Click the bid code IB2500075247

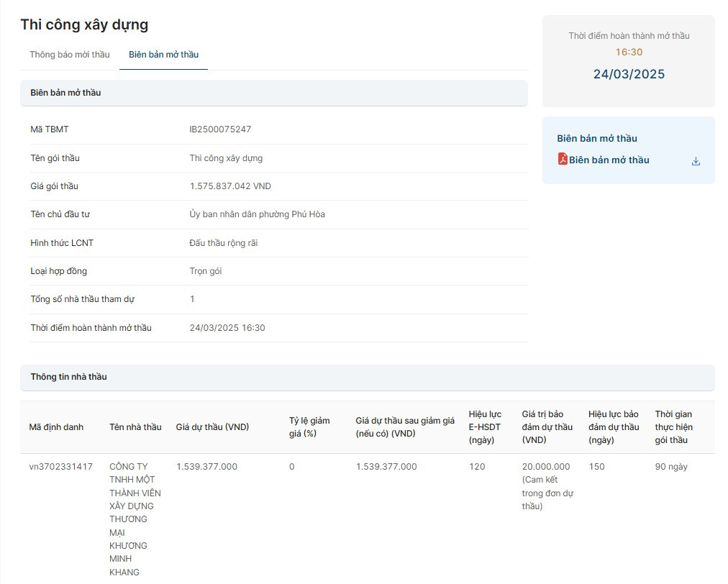(220, 129)
